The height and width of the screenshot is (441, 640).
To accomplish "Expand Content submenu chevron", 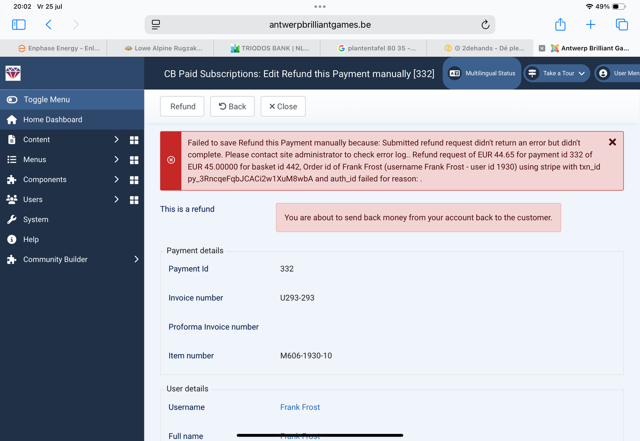I will pos(116,140).
